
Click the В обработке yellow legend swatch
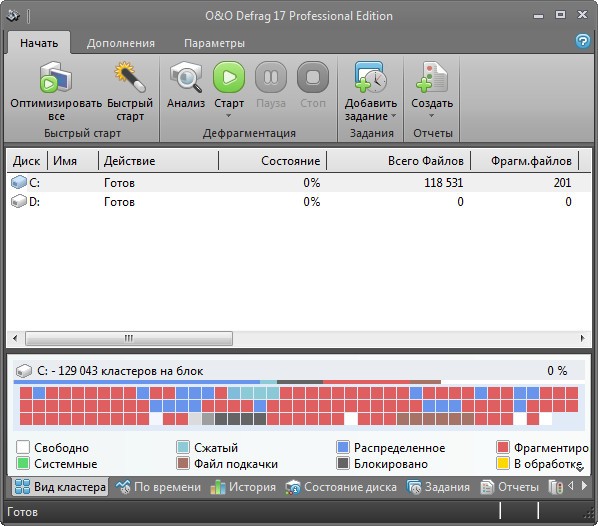point(503,463)
